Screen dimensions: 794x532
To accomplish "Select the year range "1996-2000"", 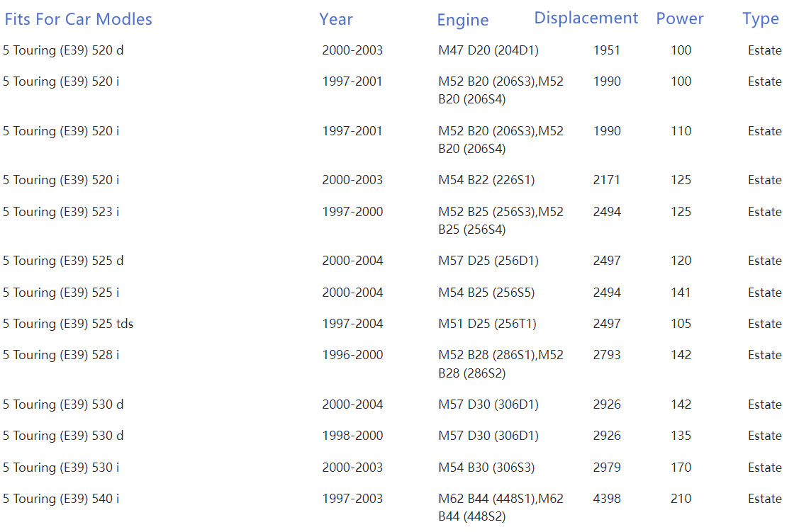I will [x=352, y=355].
